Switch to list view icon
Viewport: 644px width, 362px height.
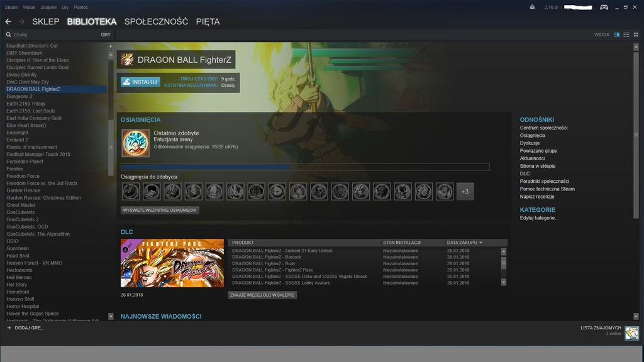click(626, 35)
